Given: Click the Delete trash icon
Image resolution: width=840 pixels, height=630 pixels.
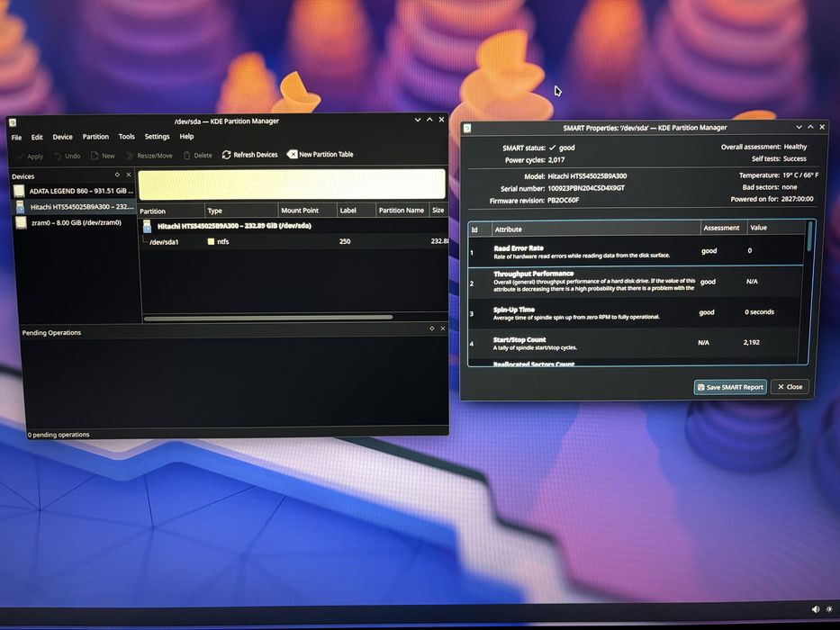Looking at the screenshot, I should 186,156.
